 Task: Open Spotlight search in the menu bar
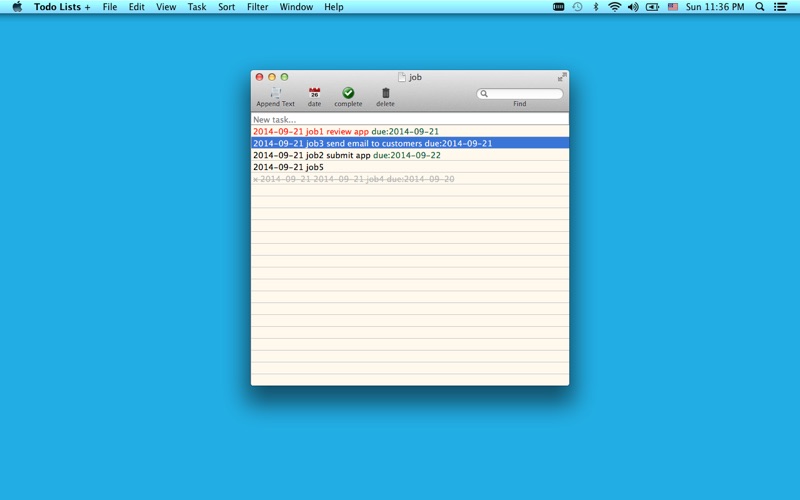(x=760, y=7)
